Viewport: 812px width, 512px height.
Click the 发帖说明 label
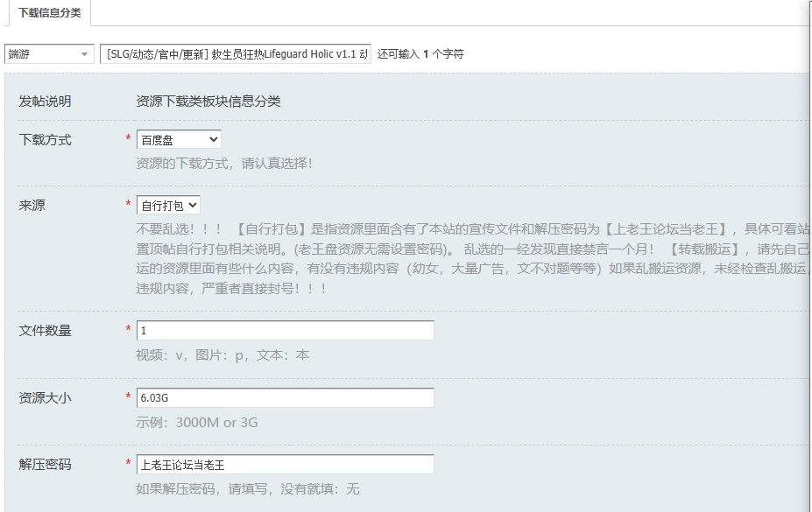click(x=45, y=102)
